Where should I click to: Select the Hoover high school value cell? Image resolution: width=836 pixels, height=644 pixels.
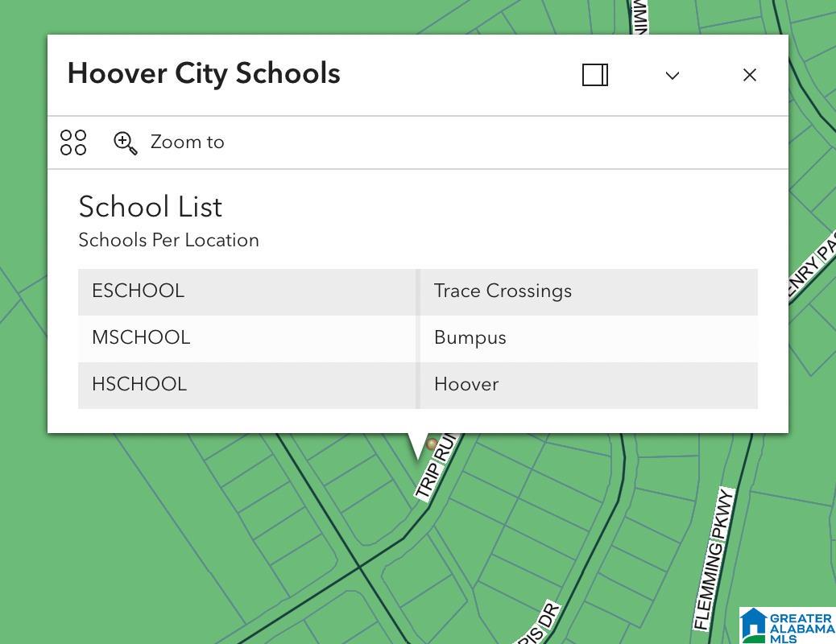coord(588,385)
